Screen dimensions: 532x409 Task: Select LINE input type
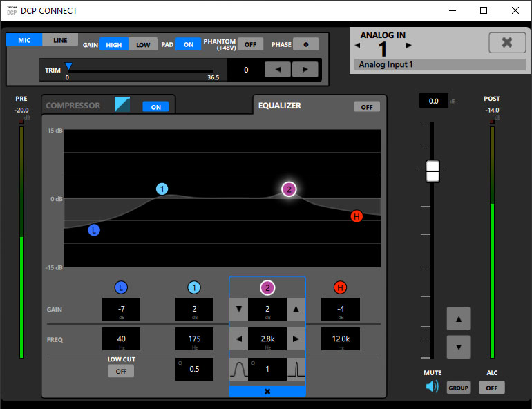coord(60,40)
